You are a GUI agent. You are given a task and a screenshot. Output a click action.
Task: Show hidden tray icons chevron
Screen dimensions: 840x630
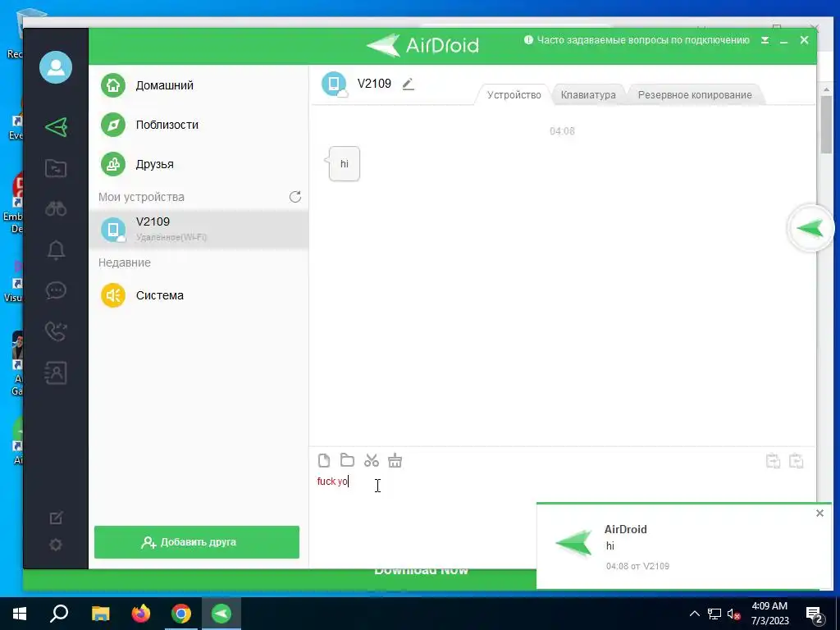(x=694, y=614)
